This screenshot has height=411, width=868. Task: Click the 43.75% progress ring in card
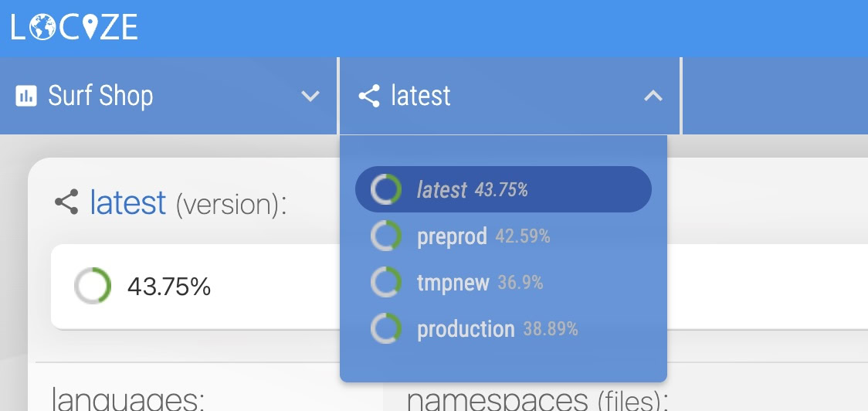coord(93,287)
